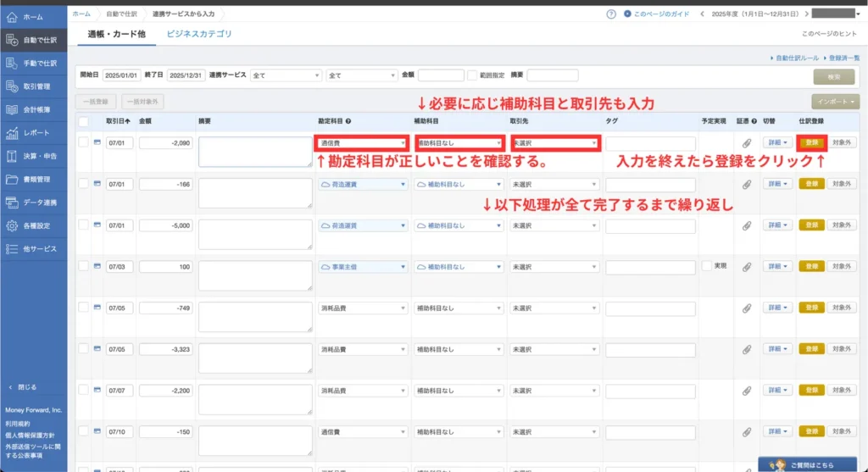Click the paperclip 証憑 icon in first row
The width and height of the screenshot is (868, 472).
click(747, 142)
